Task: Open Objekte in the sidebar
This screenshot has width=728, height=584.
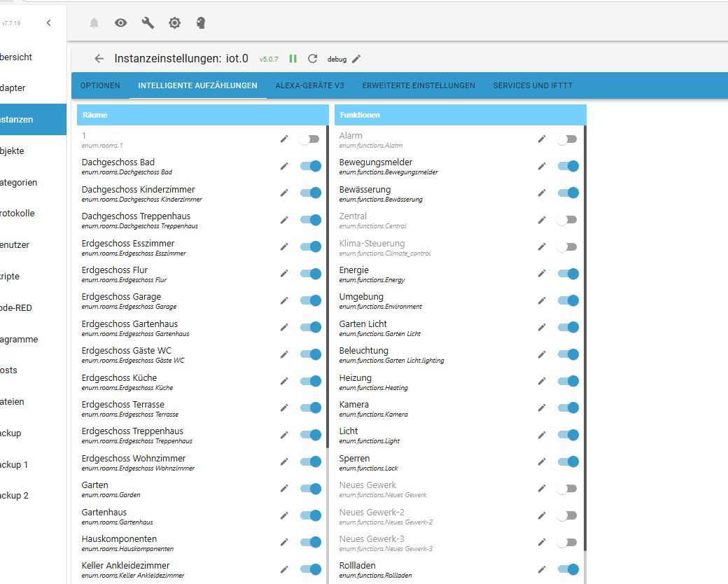Action: coord(34,151)
